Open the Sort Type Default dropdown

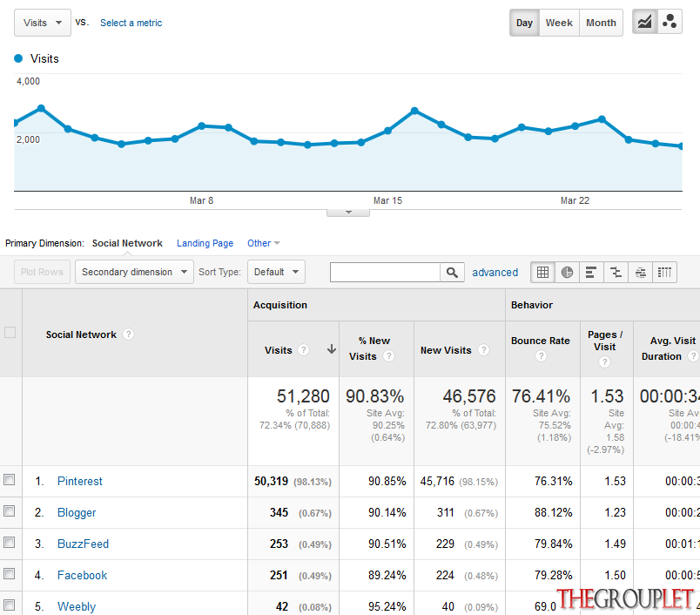pos(276,272)
